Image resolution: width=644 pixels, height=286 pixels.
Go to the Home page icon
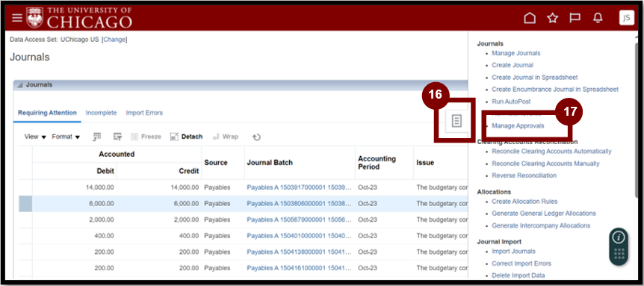[x=530, y=18]
